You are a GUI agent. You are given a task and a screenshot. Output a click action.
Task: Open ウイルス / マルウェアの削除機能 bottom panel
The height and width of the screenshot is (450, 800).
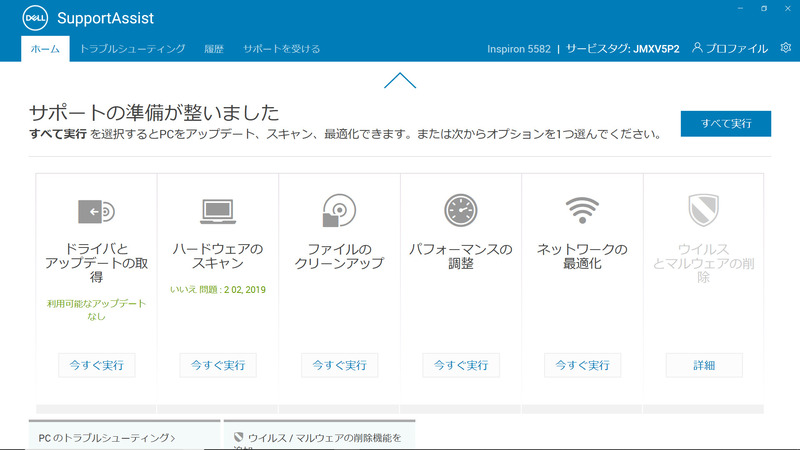click(x=319, y=435)
